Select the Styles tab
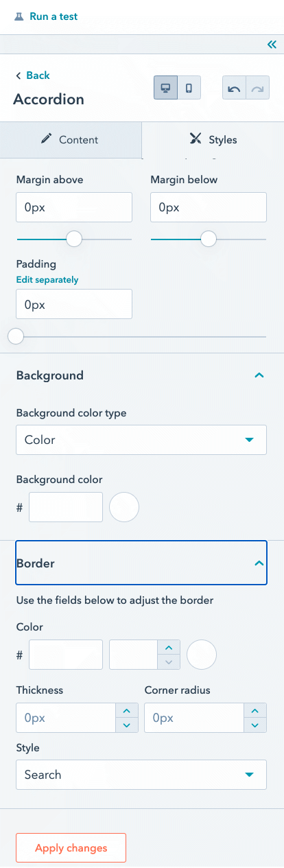 click(x=213, y=139)
